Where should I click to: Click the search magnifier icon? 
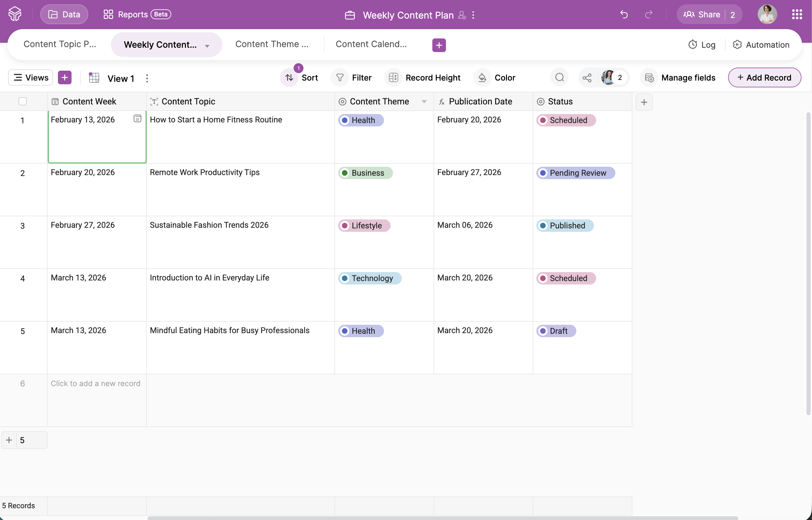click(559, 78)
